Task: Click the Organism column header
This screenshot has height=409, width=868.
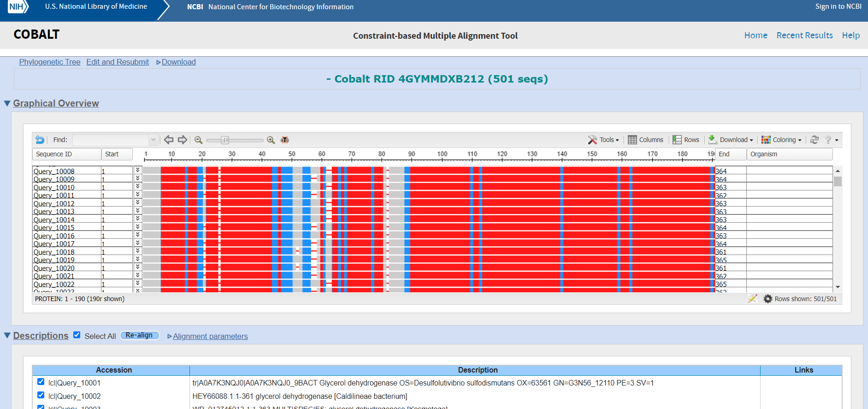Action: pos(790,154)
